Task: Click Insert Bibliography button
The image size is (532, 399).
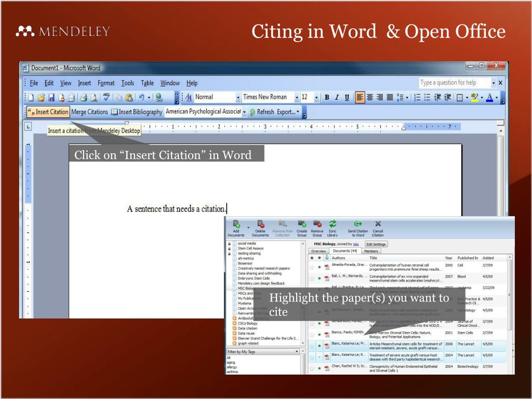Action: click(137, 112)
